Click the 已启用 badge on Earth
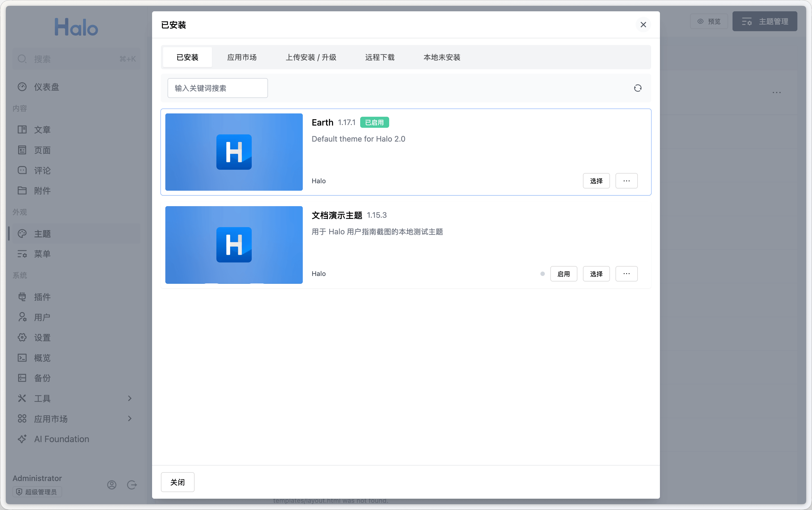812x510 pixels. pos(374,122)
